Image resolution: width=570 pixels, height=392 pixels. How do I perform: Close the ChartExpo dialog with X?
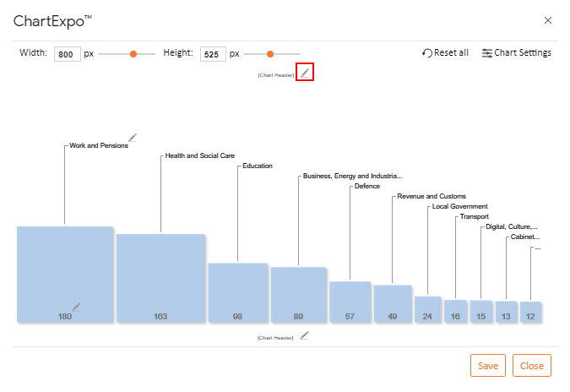tap(548, 20)
